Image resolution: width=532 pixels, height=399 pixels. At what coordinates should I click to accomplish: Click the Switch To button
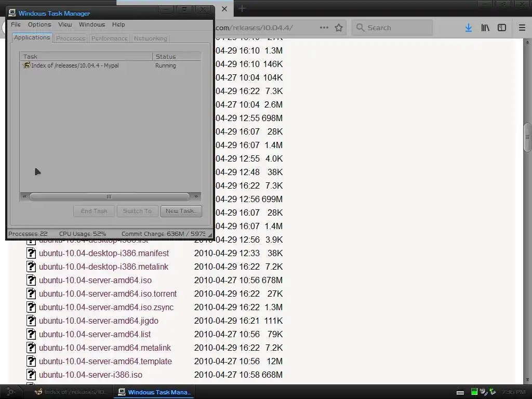click(137, 211)
